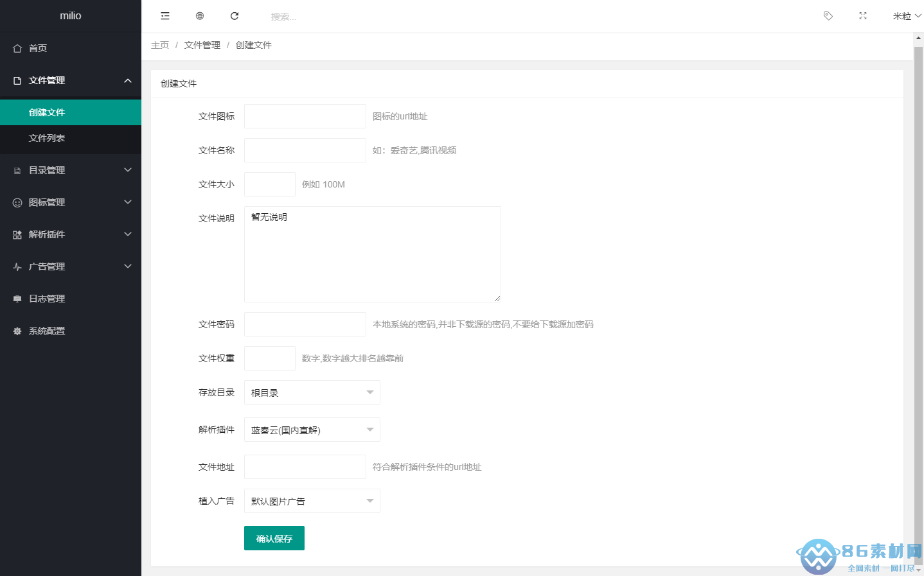924x576 pixels.
Task: Click the tag icon in top right
Action: click(x=828, y=16)
